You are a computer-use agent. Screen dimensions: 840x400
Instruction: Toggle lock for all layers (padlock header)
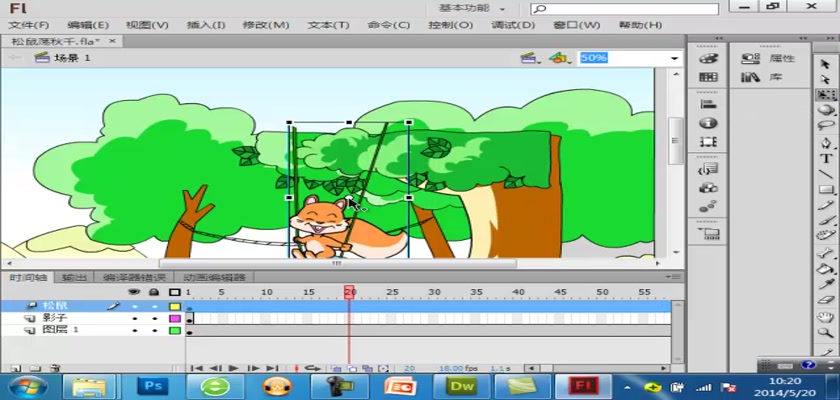coord(154,292)
